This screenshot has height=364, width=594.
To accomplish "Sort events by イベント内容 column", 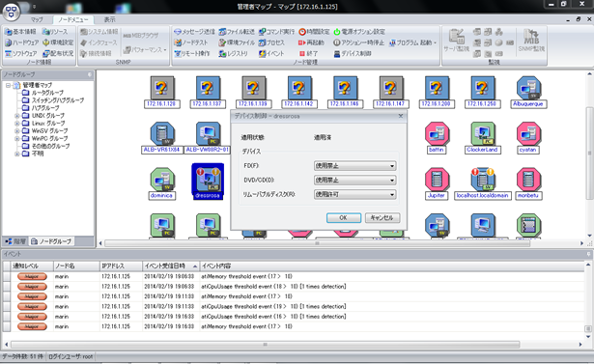I will pos(392,266).
